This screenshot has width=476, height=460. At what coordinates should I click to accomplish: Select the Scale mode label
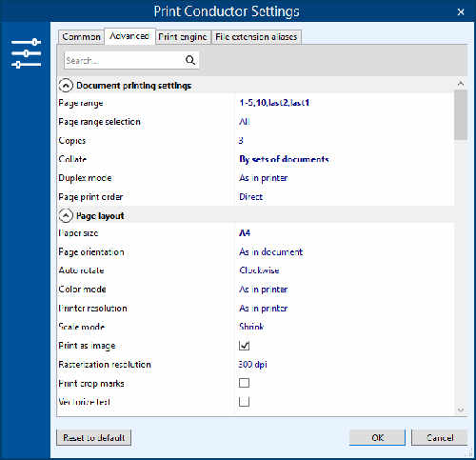point(82,327)
